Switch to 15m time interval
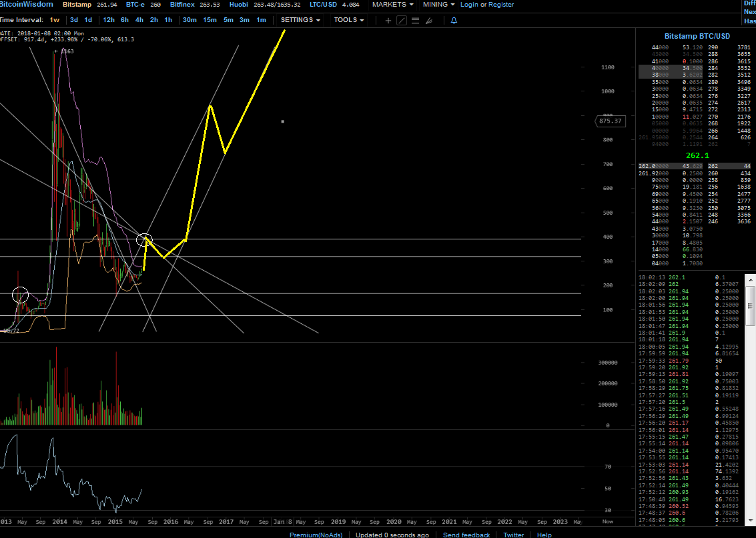 click(x=210, y=20)
